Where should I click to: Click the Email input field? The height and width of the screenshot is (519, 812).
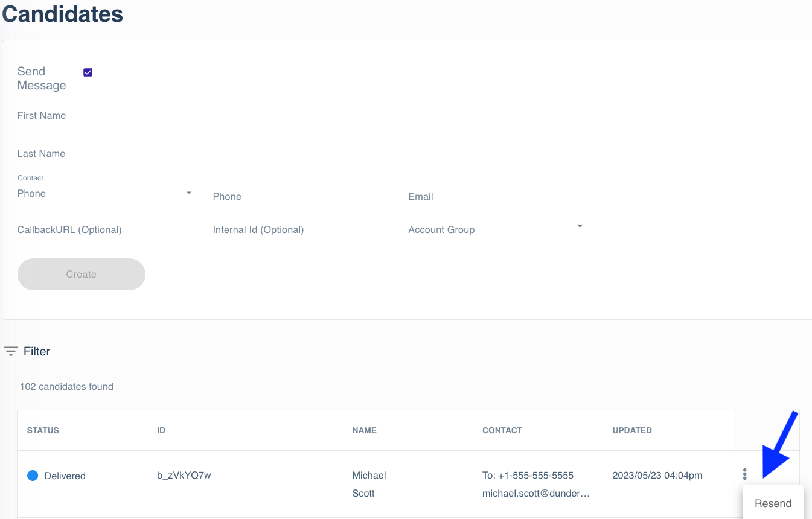(496, 197)
